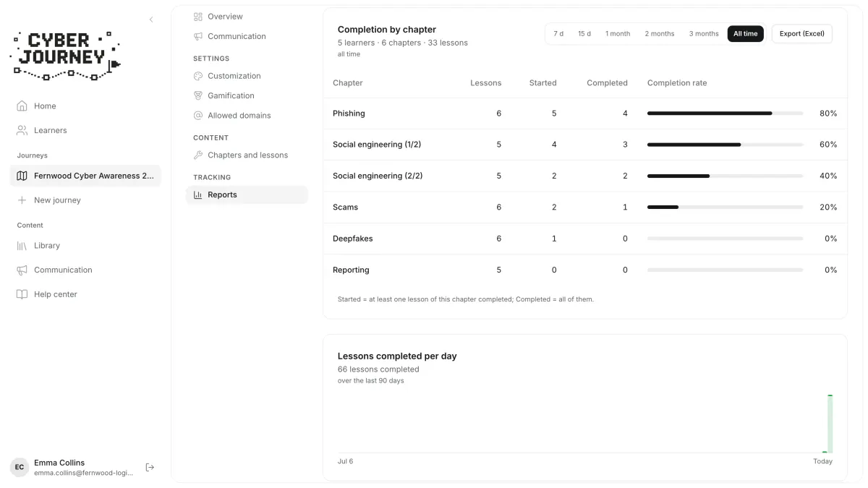Click the Phishing completion rate bar
Image resolution: width=868 pixels, height=488 pixels.
point(725,114)
